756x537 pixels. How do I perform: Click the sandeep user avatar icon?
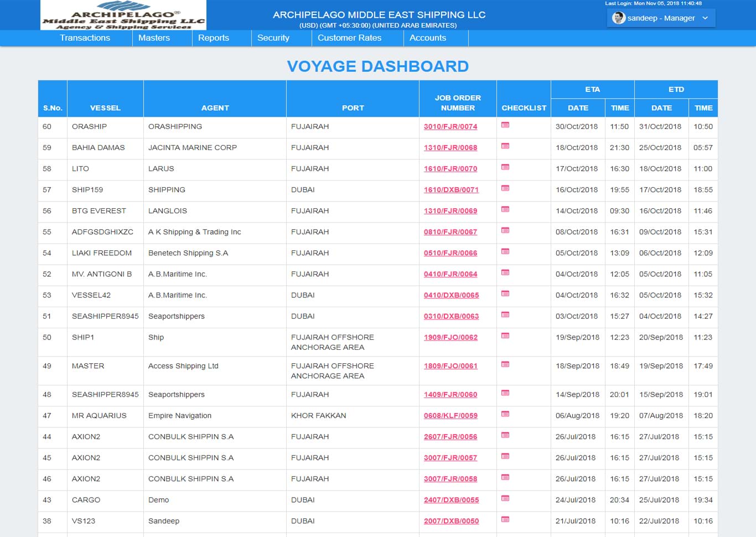tap(618, 18)
